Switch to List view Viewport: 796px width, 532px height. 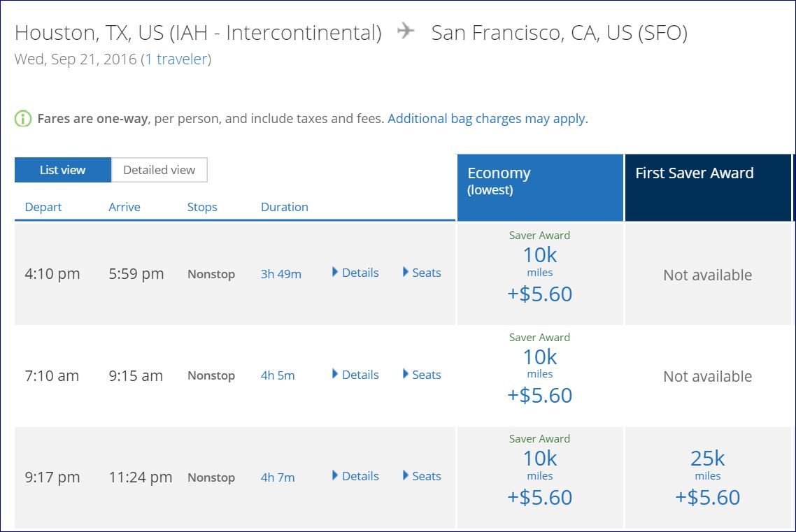pyautogui.click(x=63, y=170)
